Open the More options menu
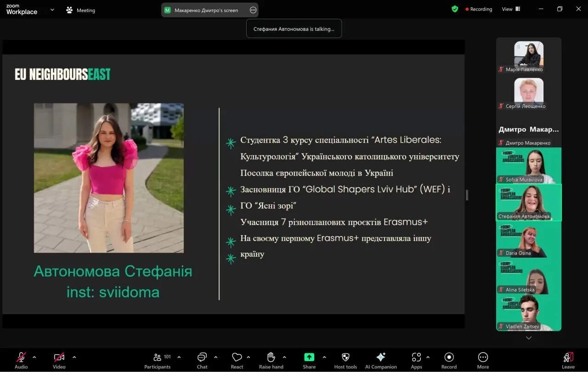Screen dimensions: 588x372 click(483, 360)
